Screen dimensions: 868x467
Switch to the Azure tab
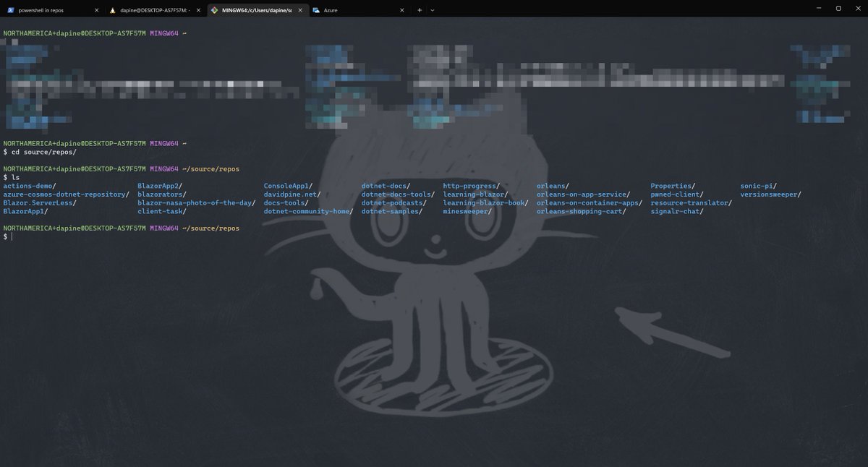click(x=360, y=11)
